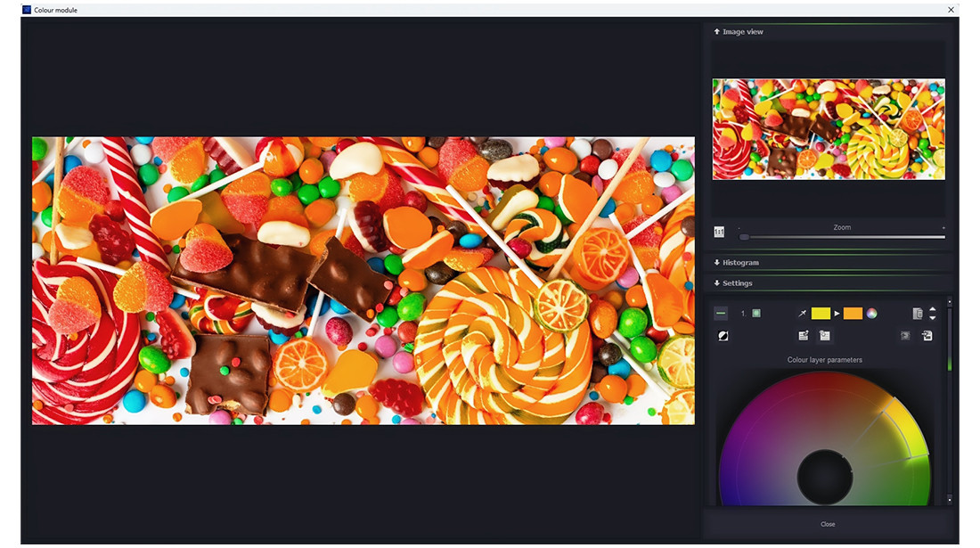Image resolution: width=980 pixels, height=548 pixels.
Task: Move layer down with the down arrow
Action: point(933,318)
